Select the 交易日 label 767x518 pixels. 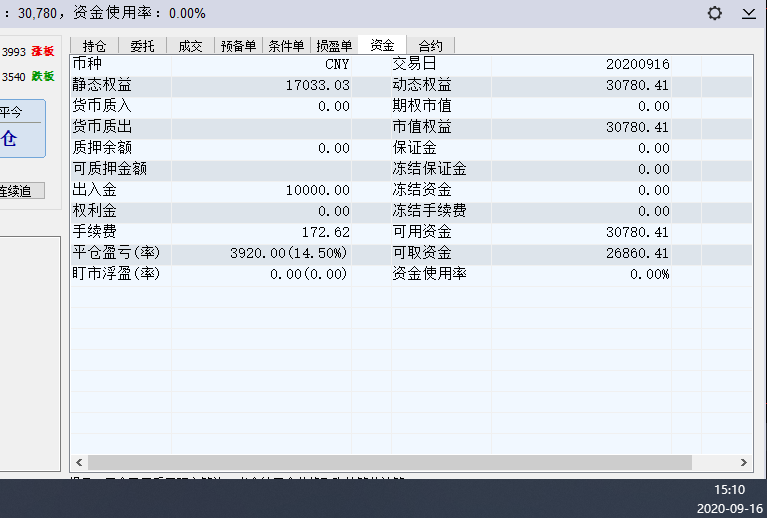[414, 64]
